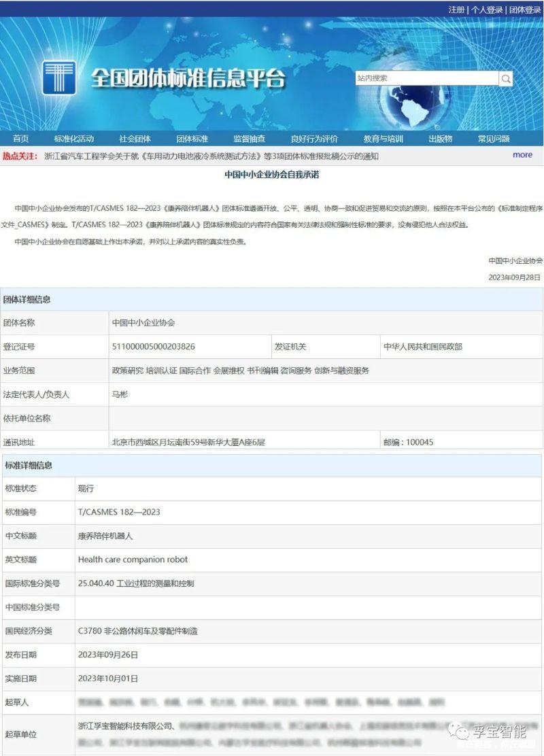Click the 浙江孚宝智能科技有限公司 drafting unit
The image size is (544, 756).
pos(125,725)
